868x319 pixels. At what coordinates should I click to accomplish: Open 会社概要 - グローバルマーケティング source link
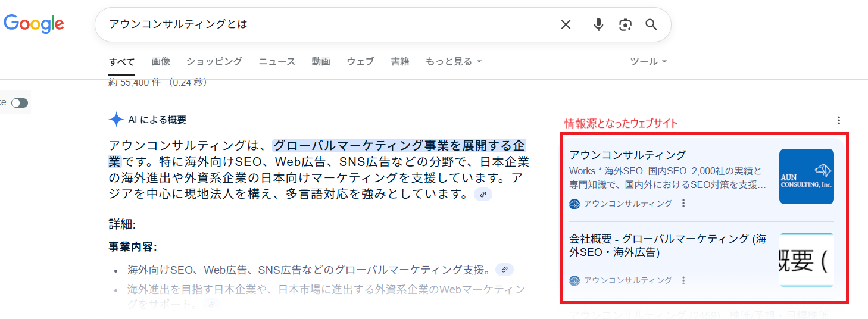(668, 245)
